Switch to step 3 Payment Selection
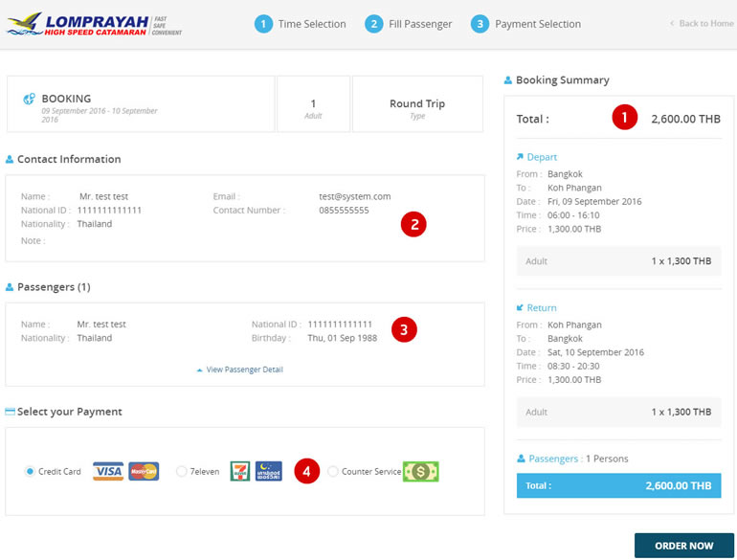 coord(525,24)
